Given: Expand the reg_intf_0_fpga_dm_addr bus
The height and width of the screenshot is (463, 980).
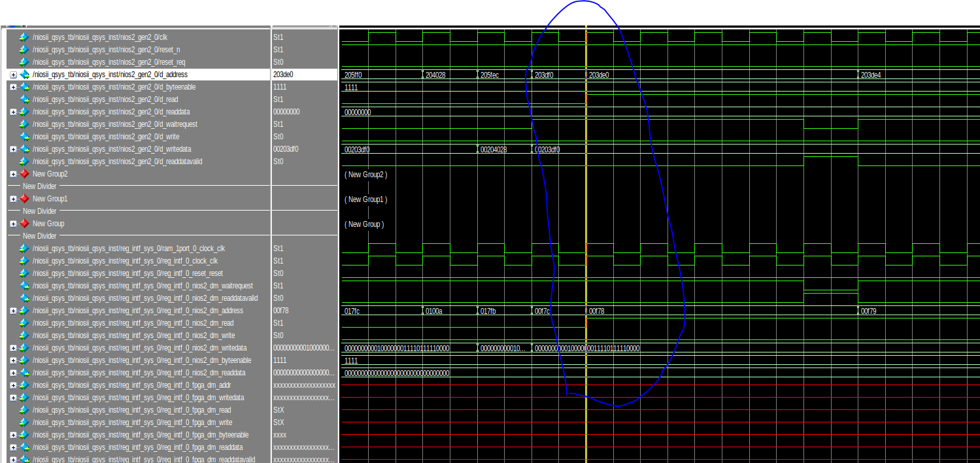Looking at the screenshot, I should click(x=13, y=385).
